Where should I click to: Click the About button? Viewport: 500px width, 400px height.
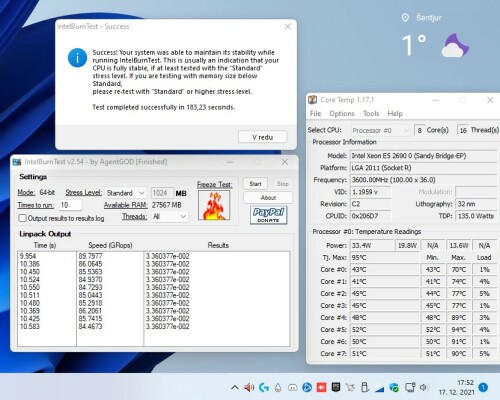[268, 198]
